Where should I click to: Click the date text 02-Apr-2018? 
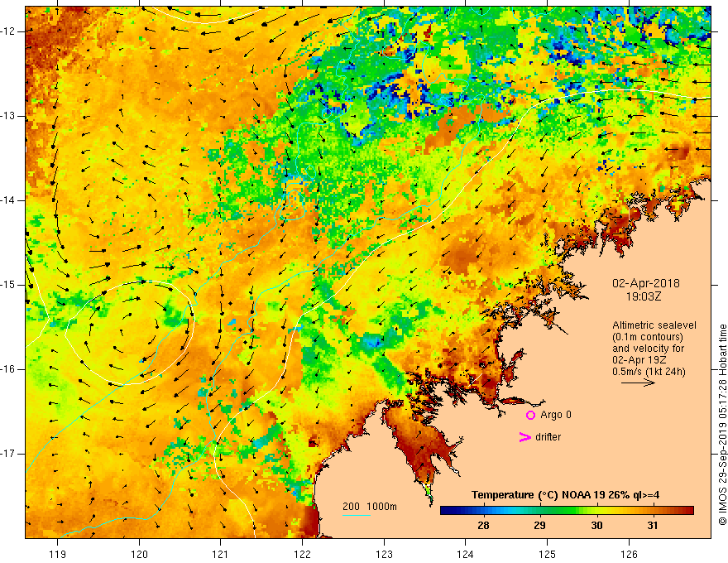pos(646,283)
